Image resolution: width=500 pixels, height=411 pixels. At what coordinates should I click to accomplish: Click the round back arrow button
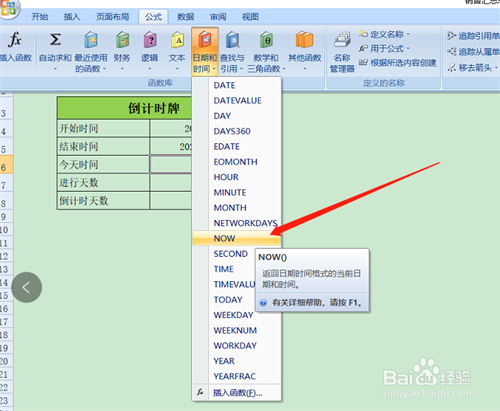pyautogui.click(x=27, y=287)
